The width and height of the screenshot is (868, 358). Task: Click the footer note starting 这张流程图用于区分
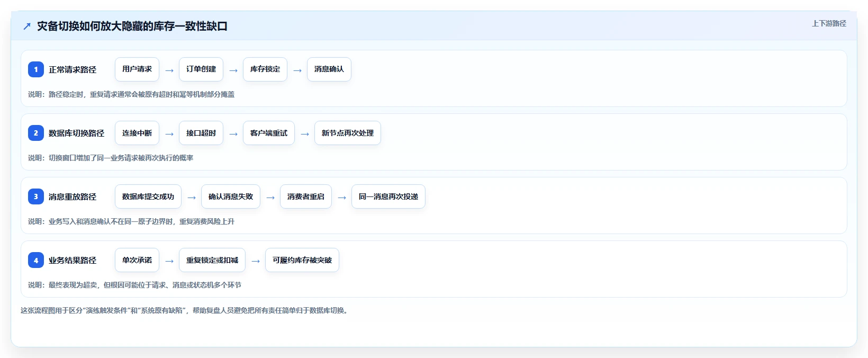tap(185, 310)
